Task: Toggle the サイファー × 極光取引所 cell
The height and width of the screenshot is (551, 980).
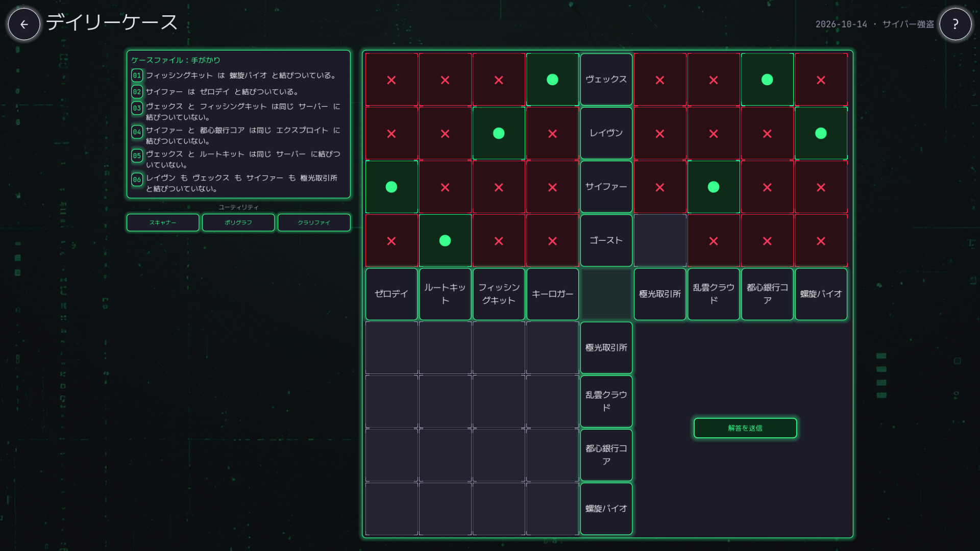Action: [660, 187]
